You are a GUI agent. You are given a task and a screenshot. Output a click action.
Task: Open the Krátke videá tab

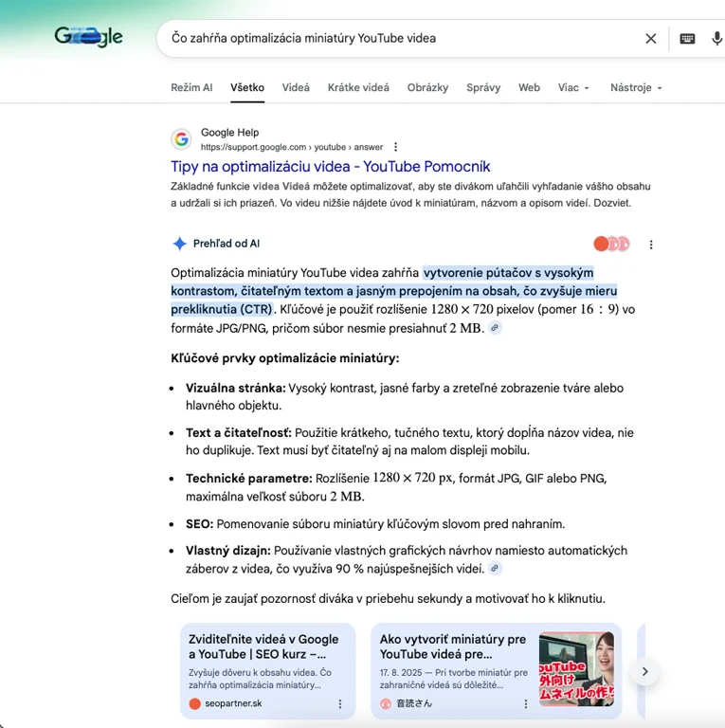click(358, 88)
